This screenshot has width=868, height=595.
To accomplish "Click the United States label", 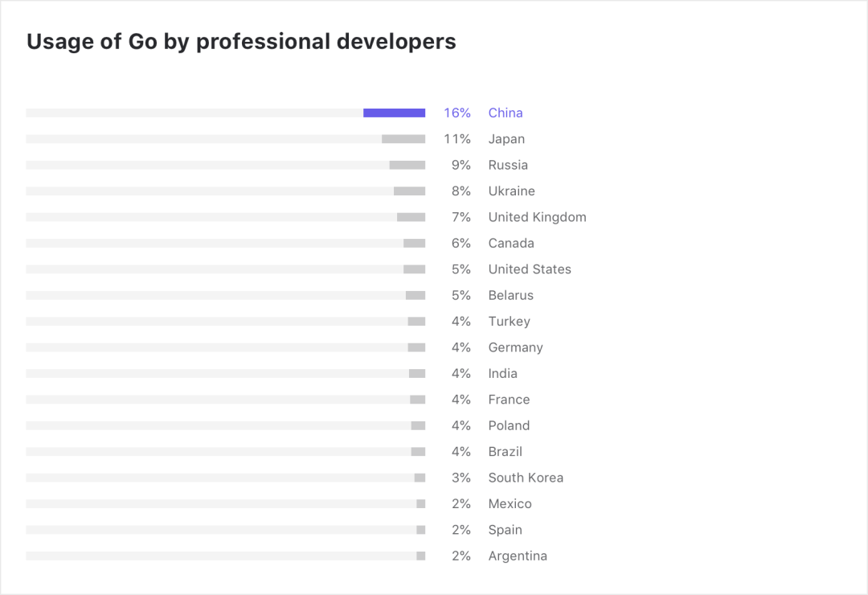I will point(530,269).
